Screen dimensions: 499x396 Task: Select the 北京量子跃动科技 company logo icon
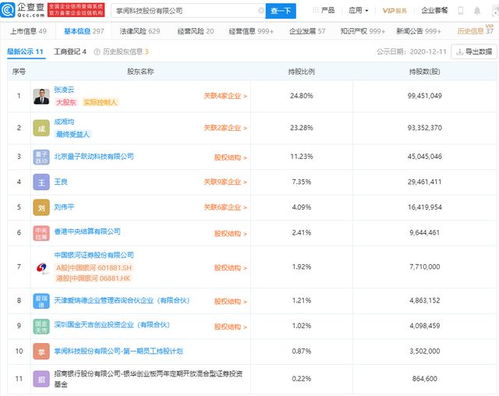click(x=41, y=157)
